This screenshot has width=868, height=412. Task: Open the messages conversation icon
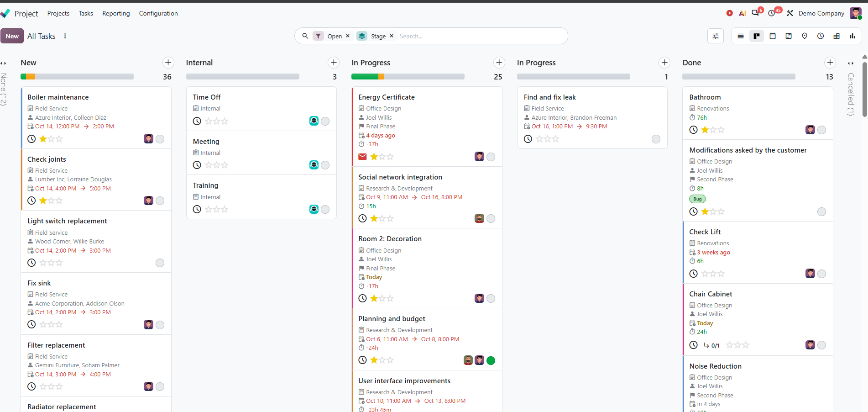pyautogui.click(x=755, y=13)
